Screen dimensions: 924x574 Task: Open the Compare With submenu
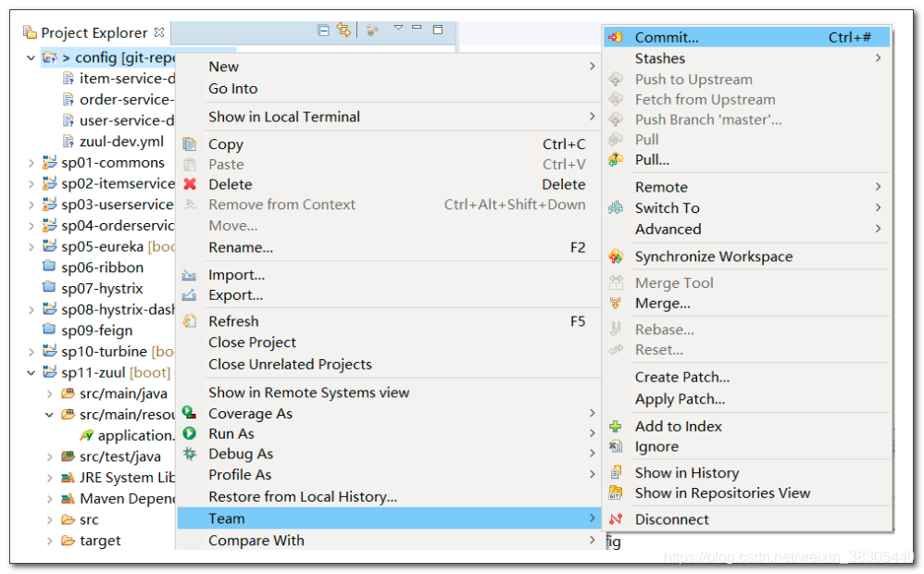(x=389, y=541)
